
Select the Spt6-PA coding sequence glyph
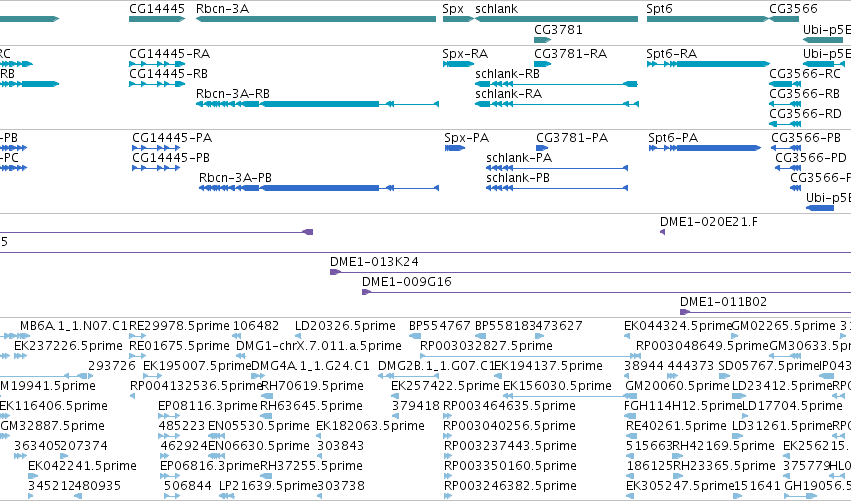(704, 148)
